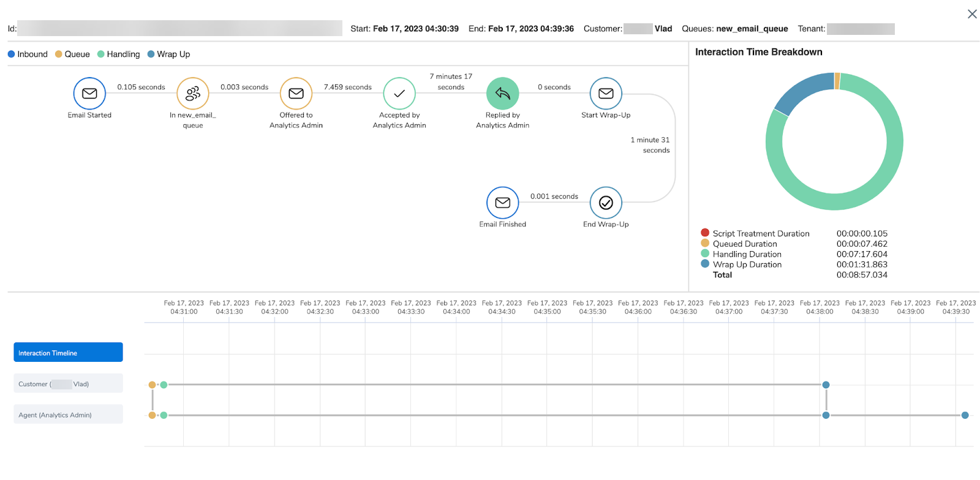Click the Replied by Analytics Admin arrow icon
Screen dimensions: 980x480
[503, 93]
